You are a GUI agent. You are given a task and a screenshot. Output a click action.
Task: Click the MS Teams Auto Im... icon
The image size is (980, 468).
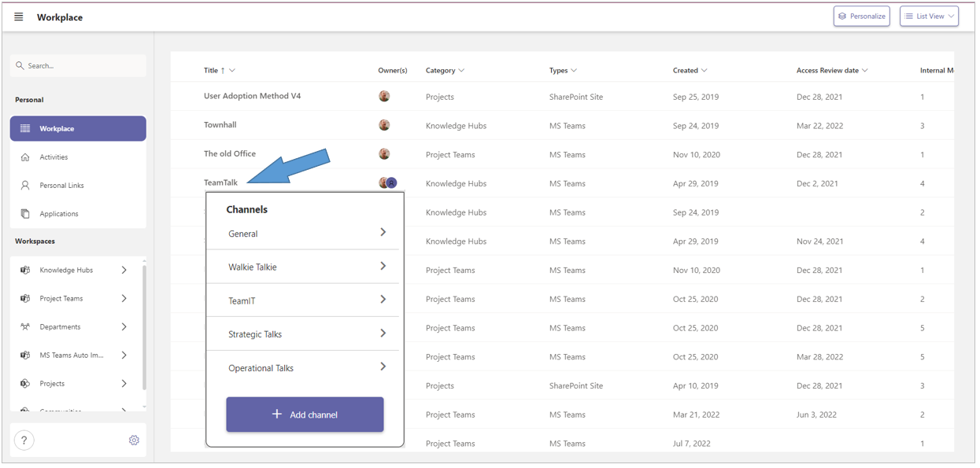click(x=25, y=356)
